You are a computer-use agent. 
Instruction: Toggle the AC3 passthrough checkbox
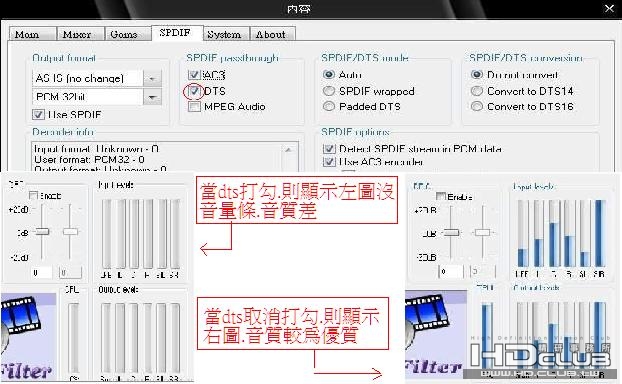click(194, 74)
